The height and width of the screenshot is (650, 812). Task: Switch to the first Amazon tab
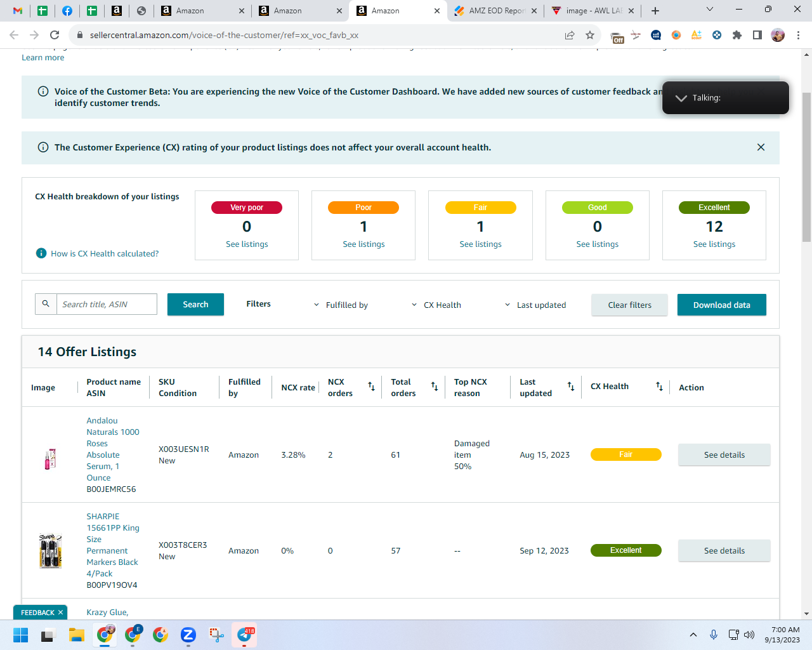pyautogui.click(x=202, y=11)
